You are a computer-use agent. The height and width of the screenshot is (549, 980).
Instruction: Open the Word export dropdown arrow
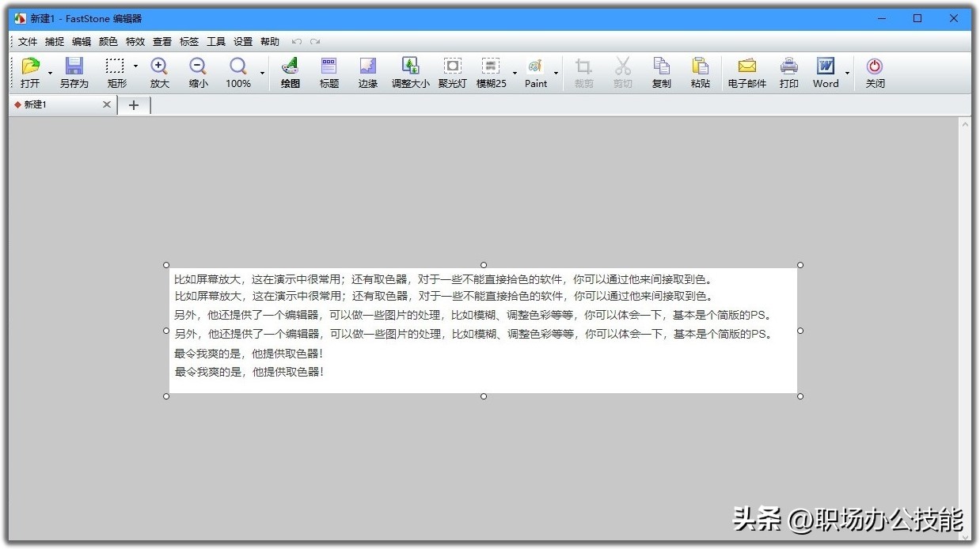[x=845, y=73]
